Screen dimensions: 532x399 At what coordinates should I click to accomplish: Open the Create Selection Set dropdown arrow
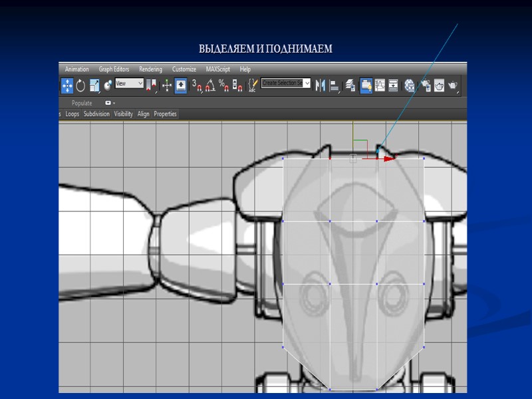(x=307, y=83)
